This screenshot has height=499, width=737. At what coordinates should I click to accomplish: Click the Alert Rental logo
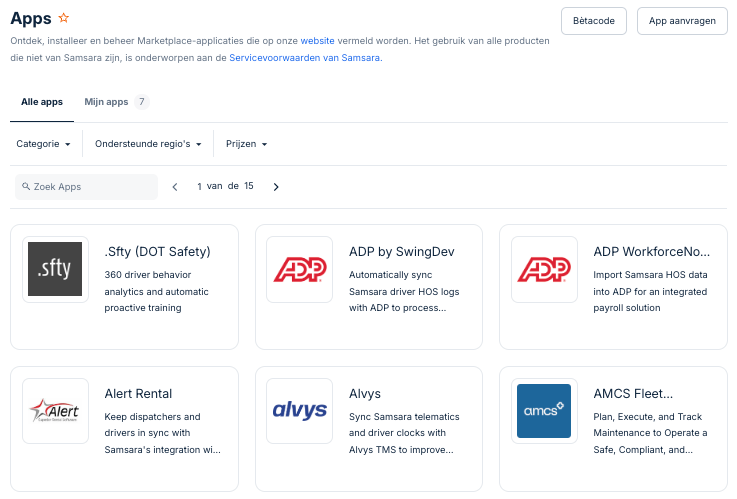(55, 411)
